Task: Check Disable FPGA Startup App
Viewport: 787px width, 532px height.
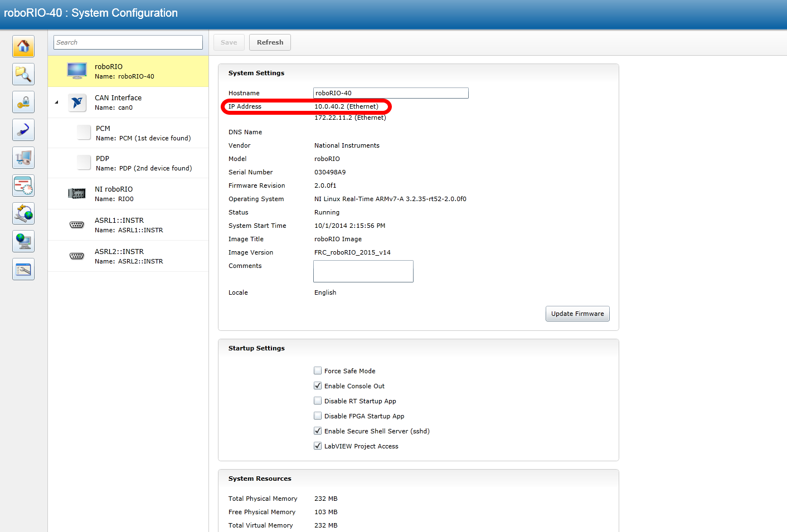Action: tap(318, 415)
